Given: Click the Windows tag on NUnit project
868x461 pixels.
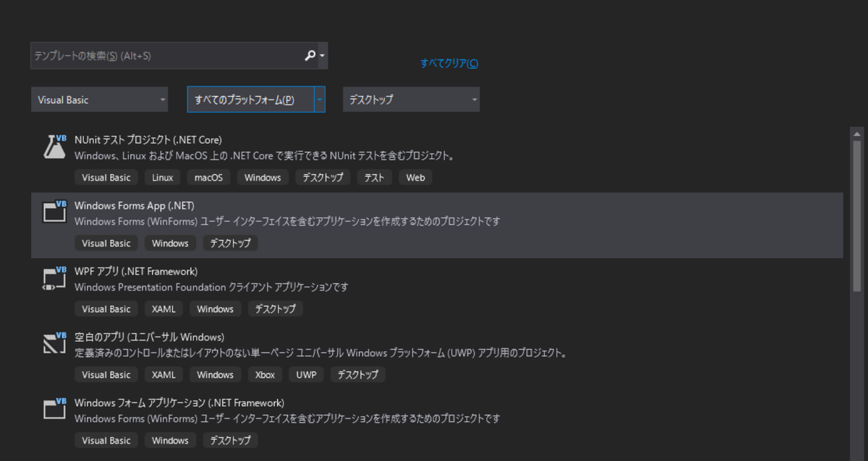Looking at the screenshot, I should click(x=263, y=177).
